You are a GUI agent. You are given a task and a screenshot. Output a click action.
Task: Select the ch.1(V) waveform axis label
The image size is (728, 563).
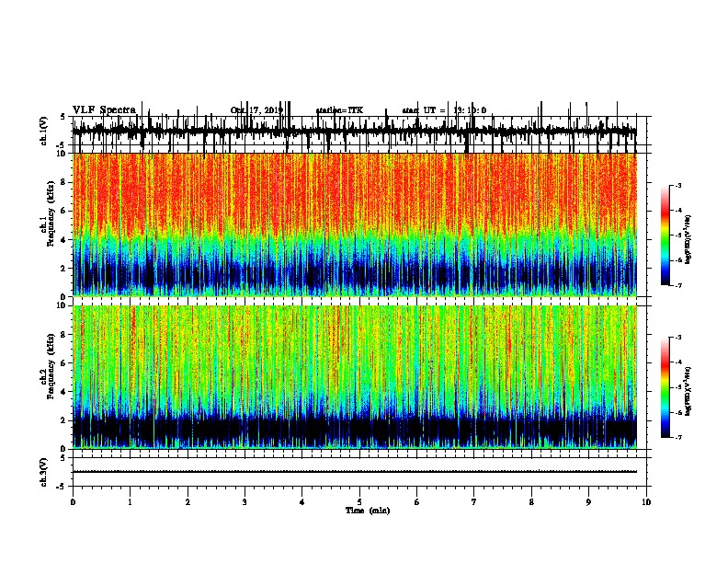tap(43, 131)
